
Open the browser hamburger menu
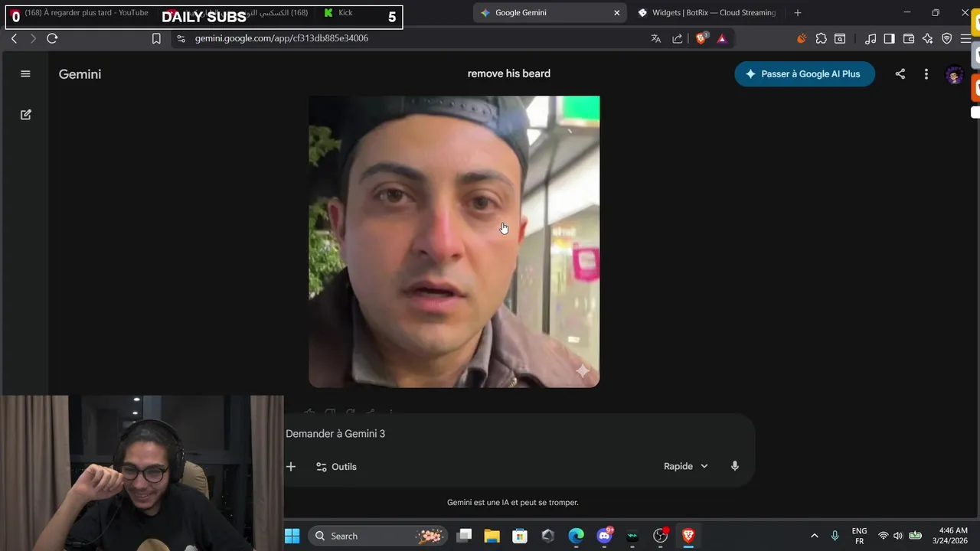coord(966,38)
